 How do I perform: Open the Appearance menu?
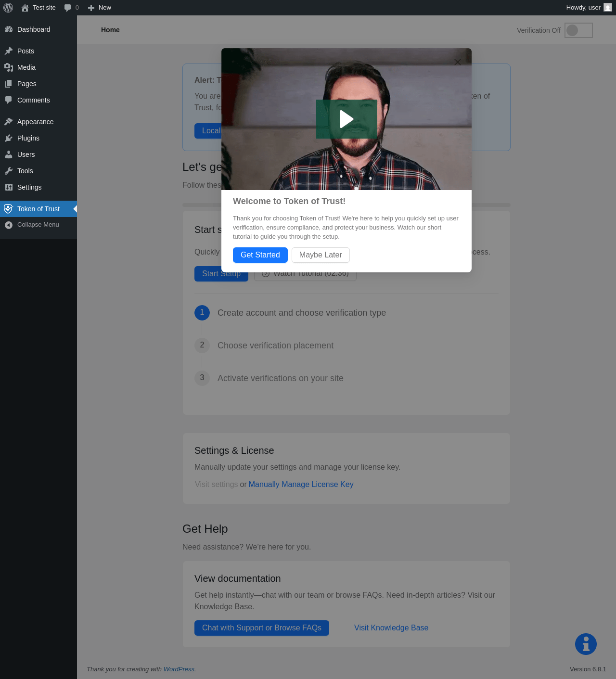pos(35,122)
